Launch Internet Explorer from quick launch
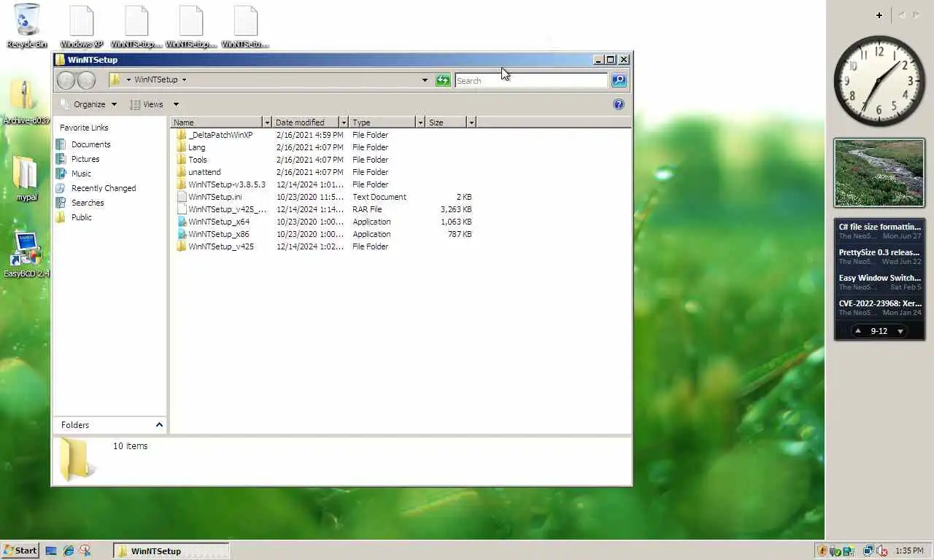 click(69, 551)
